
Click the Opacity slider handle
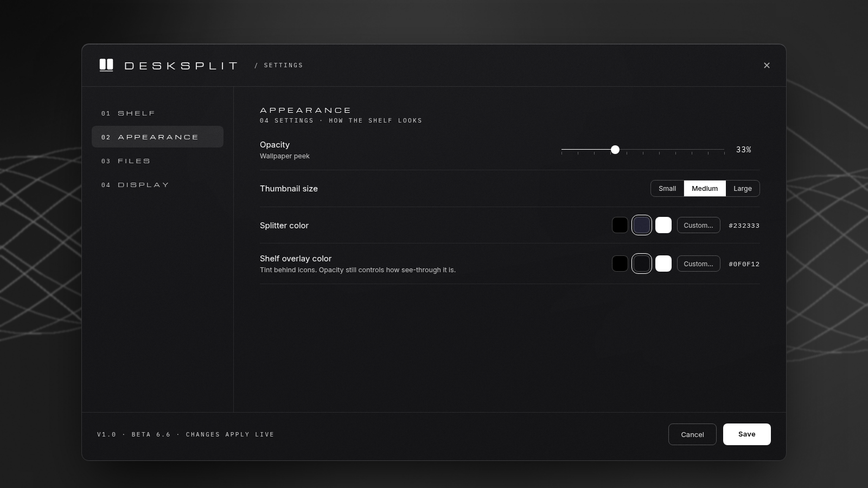pyautogui.click(x=615, y=149)
